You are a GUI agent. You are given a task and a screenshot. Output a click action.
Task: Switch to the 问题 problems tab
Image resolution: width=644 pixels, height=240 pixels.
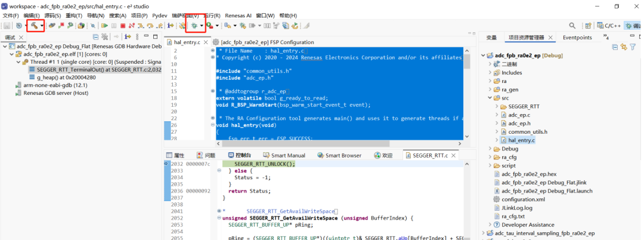[206, 155]
